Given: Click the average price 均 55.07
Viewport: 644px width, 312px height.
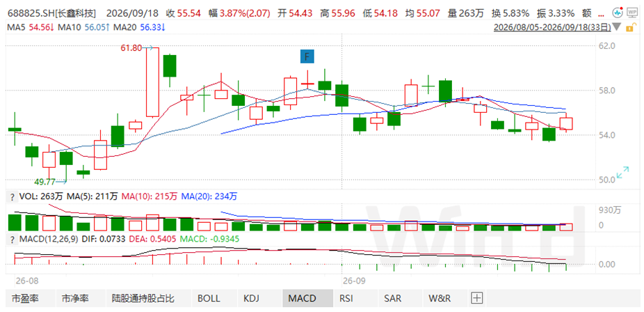Looking at the screenshot, I should (x=424, y=13).
